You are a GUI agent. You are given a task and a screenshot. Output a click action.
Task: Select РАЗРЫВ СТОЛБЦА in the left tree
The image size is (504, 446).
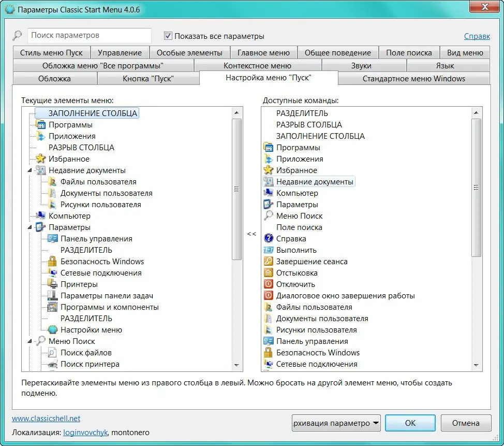(81, 148)
